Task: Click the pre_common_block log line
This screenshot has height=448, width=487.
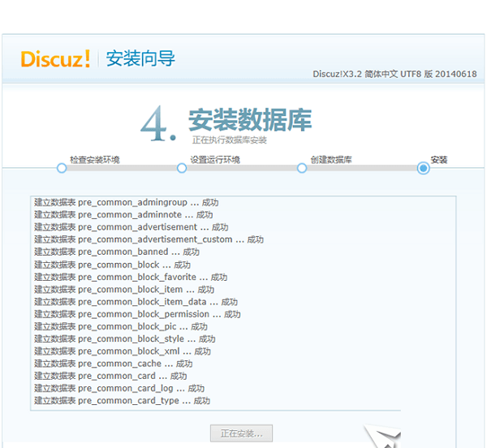Action: click(x=113, y=265)
